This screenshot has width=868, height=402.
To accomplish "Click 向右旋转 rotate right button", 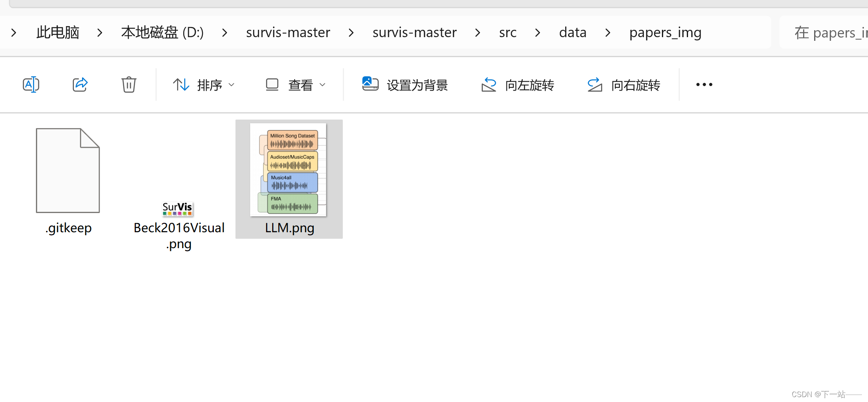I will click(624, 85).
